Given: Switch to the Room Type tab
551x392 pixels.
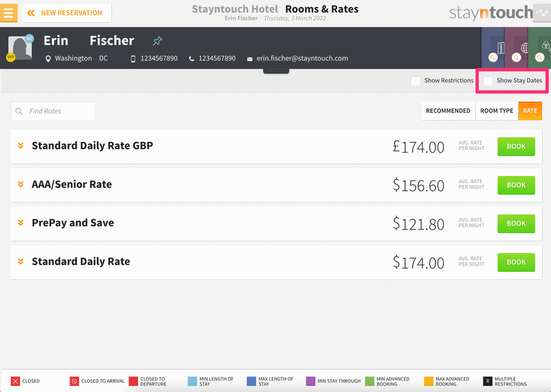Looking at the screenshot, I should pos(496,111).
